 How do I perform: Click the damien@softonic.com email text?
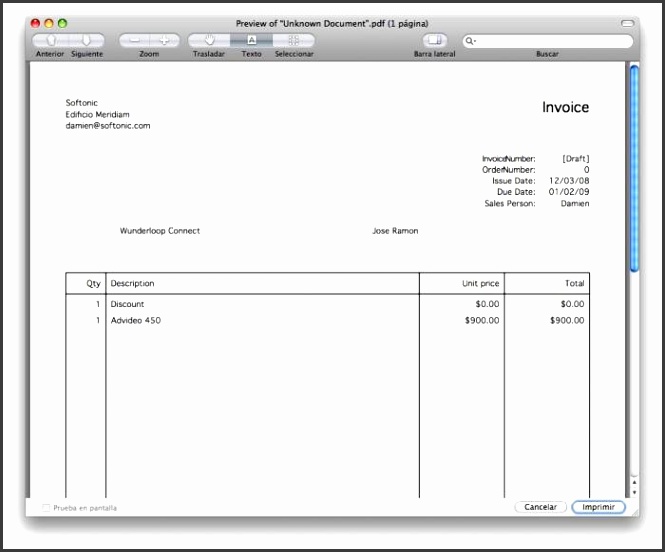[x=108, y=126]
